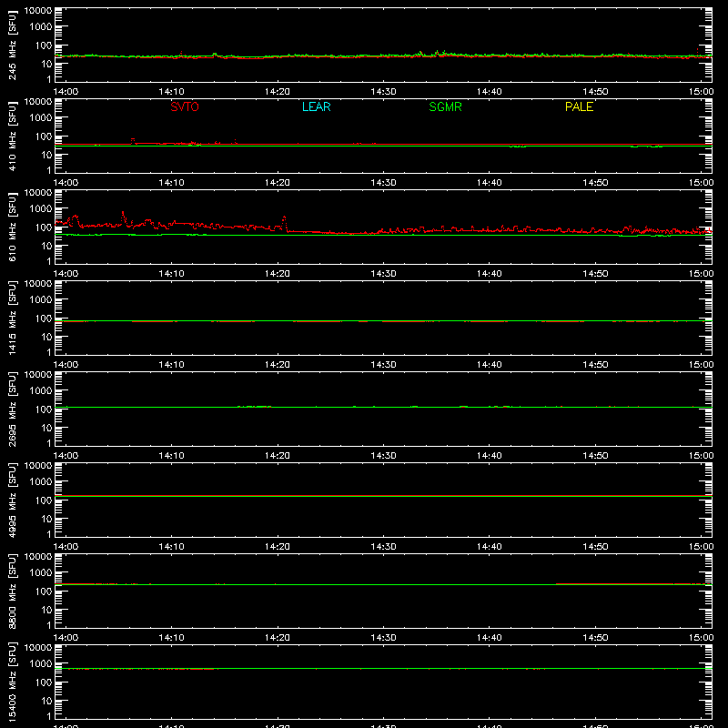This screenshot has width=728, height=728.
Task: Click 14:50 time label under 610 MHz panel
Action: tap(595, 274)
